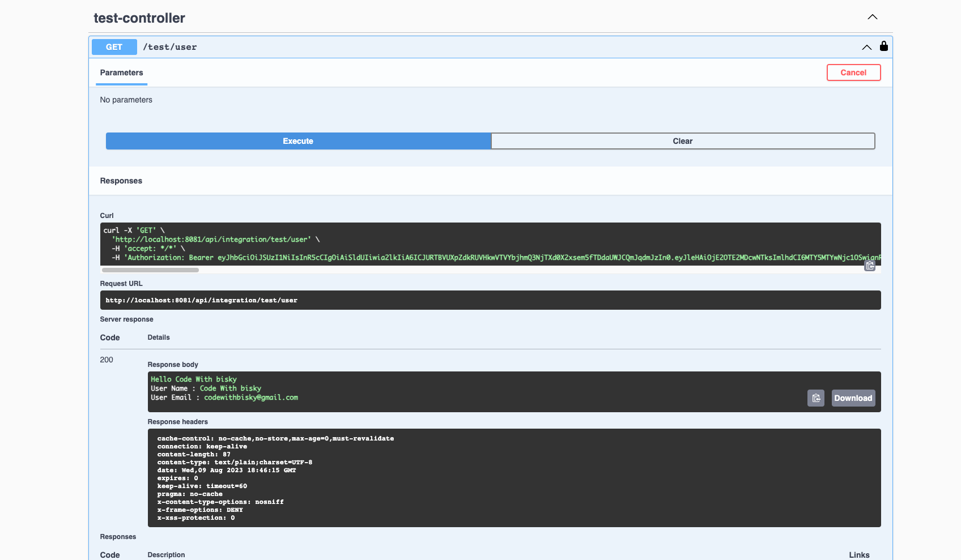Click the -H 'accept: */*' curl line
This screenshot has width=961, height=560.
pos(148,249)
